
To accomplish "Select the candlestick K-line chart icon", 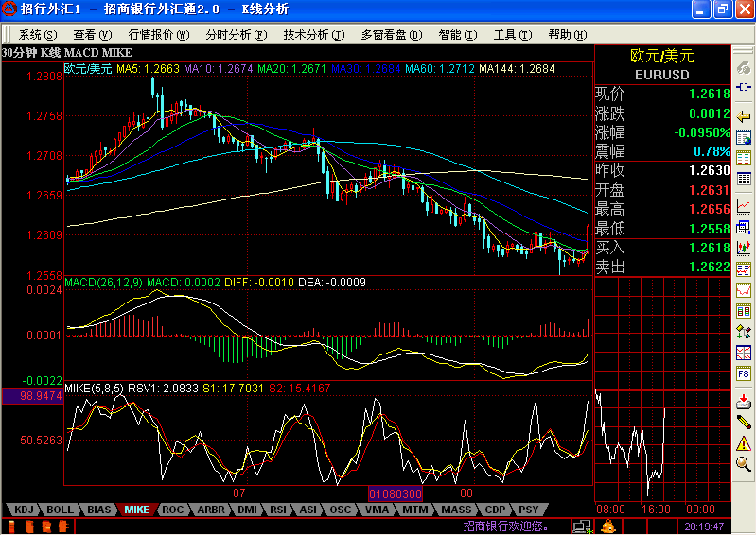I will coord(744,249).
